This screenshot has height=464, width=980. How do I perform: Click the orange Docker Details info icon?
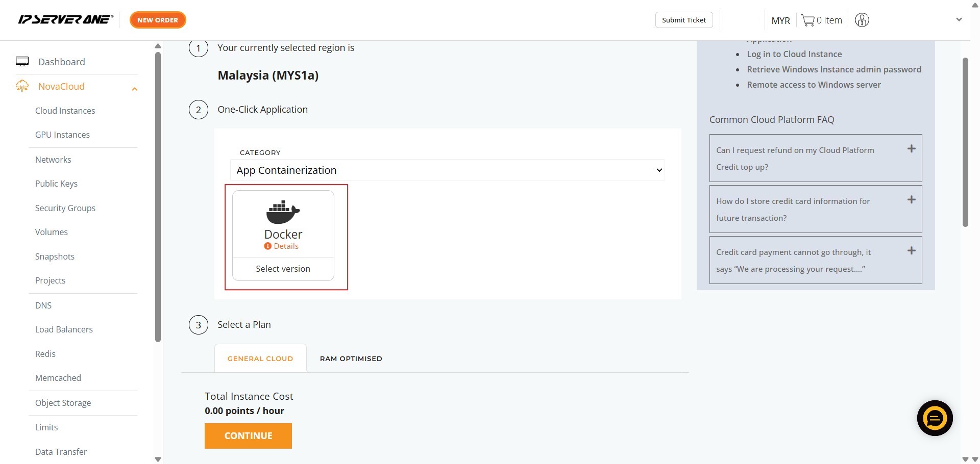click(x=267, y=246)
